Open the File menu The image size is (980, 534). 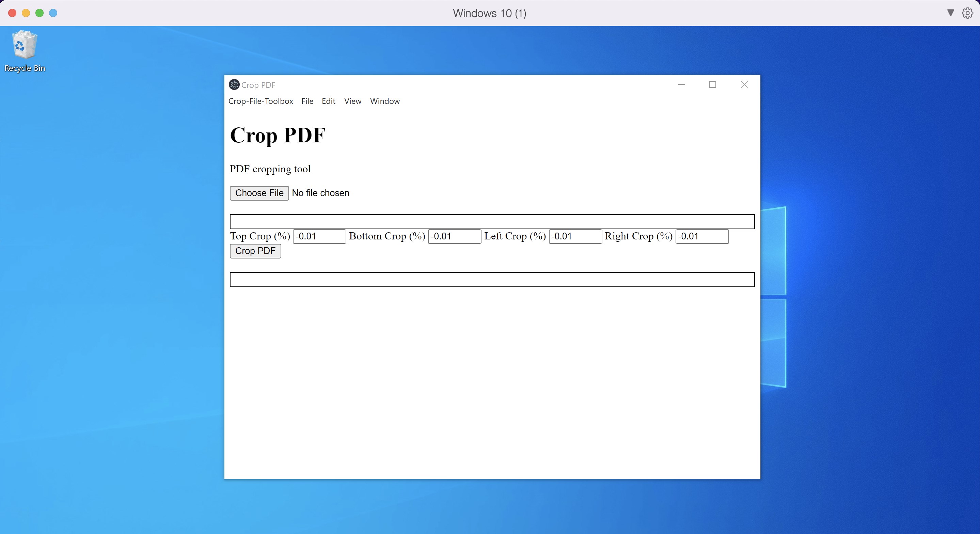click(x=307, y=101)
